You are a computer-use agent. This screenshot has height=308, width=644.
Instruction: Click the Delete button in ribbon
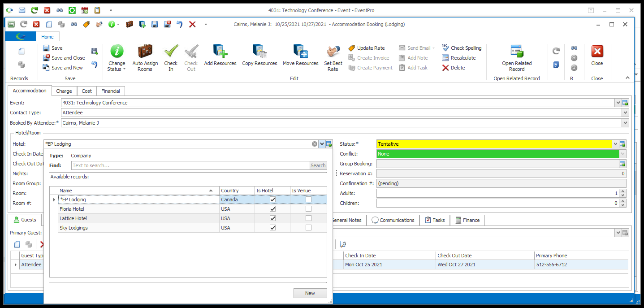tap(454, 68)
